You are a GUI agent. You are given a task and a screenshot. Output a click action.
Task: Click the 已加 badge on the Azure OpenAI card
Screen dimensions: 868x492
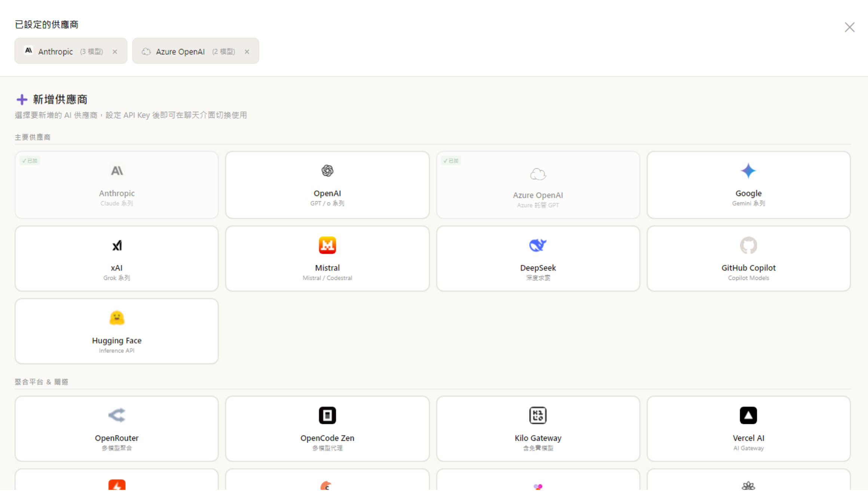point(451,161)
